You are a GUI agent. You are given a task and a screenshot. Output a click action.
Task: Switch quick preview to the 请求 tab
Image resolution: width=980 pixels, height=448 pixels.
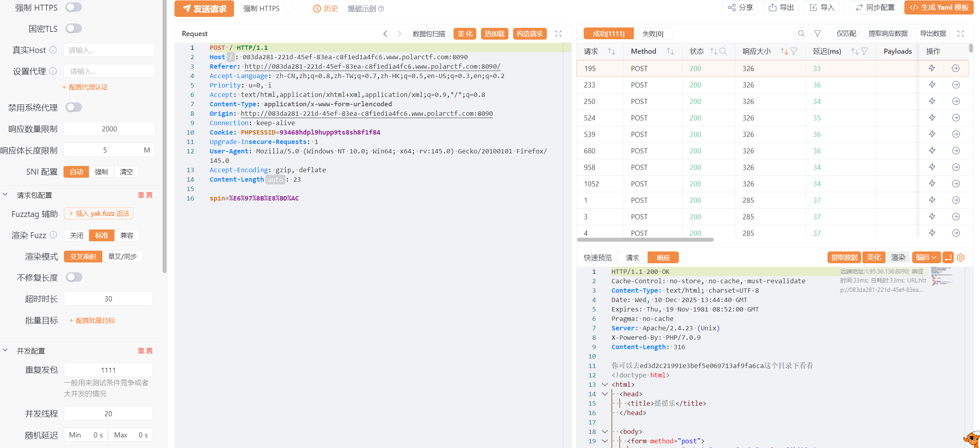pyautogui.click(x=632, y=258)
